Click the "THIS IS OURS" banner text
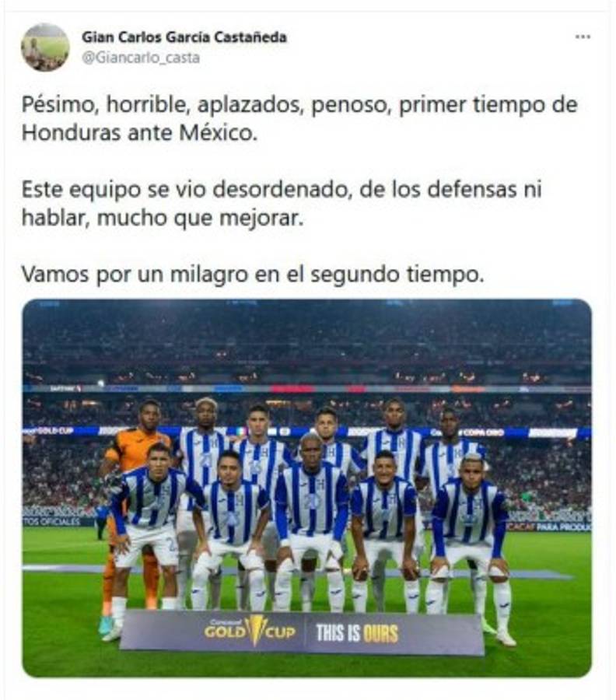616x700 pixels. (357, 633)
